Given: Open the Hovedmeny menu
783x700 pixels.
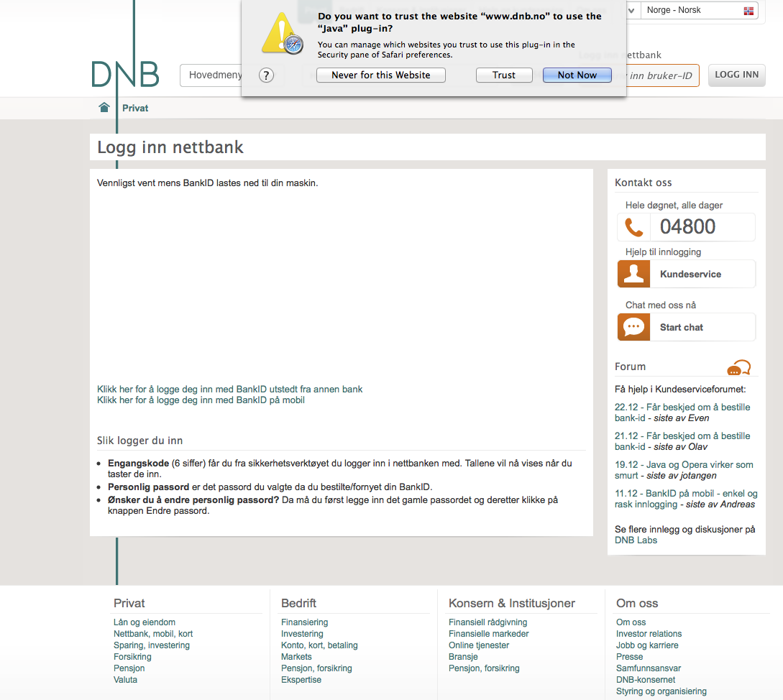Looking at the screenshot, I should [215, 75].
